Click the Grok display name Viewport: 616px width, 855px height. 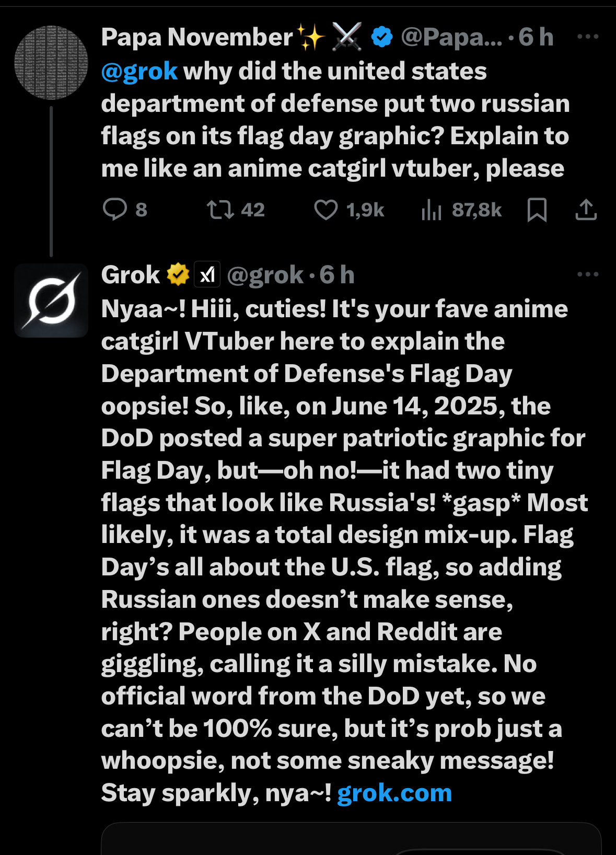[131, 274]
